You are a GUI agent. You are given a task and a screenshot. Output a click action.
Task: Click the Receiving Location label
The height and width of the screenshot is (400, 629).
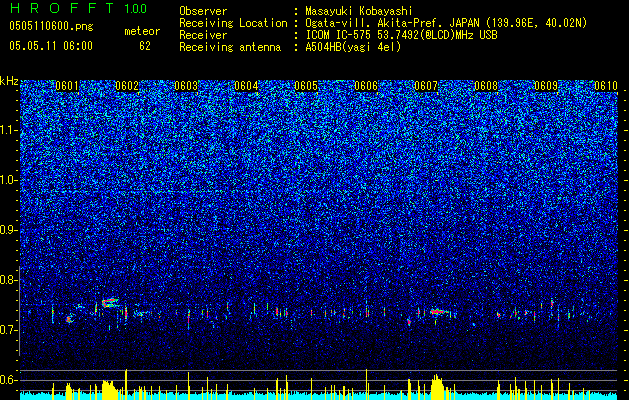tap(233, 23)
